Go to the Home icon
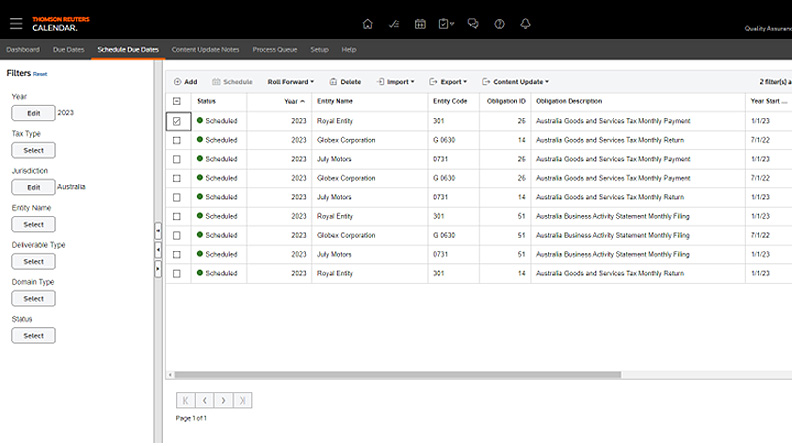 pyautogui.click(x=367, y=23)
